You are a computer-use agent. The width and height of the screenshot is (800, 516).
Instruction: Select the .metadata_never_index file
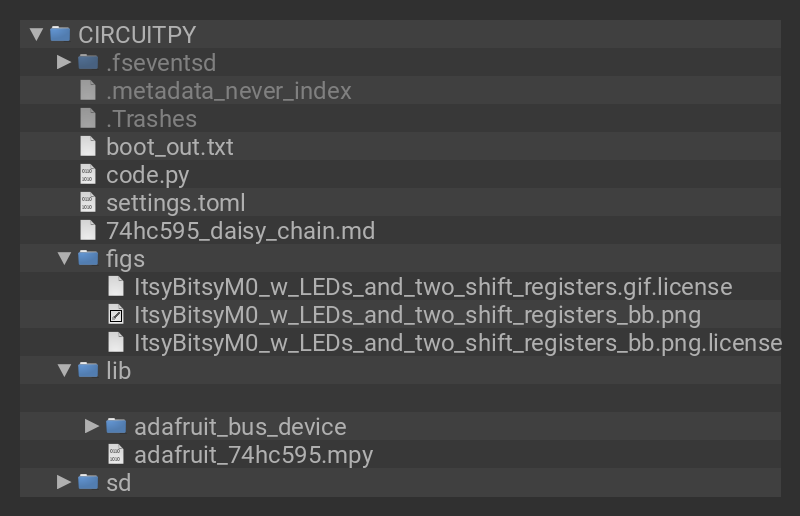(228, 91)
